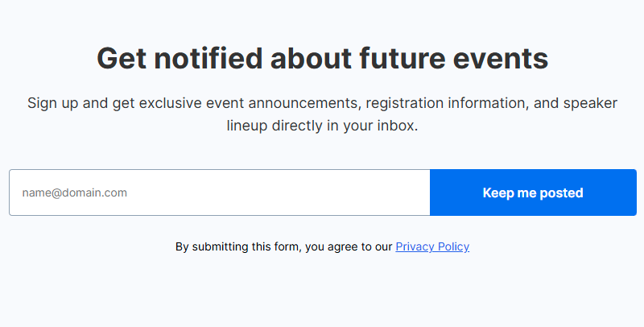Open the Privacy Policy link
The height and width of the screenshot is (327, 644).
pyautogui.click(x=432, y=246)
